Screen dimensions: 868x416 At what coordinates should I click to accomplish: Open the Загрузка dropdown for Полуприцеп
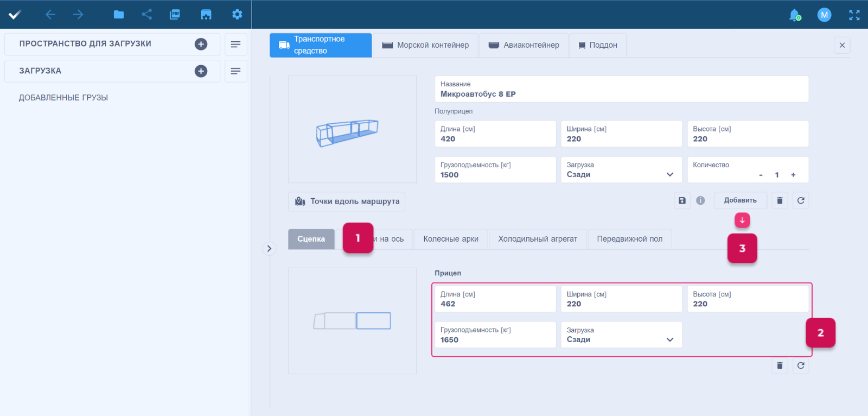[621, 170]
